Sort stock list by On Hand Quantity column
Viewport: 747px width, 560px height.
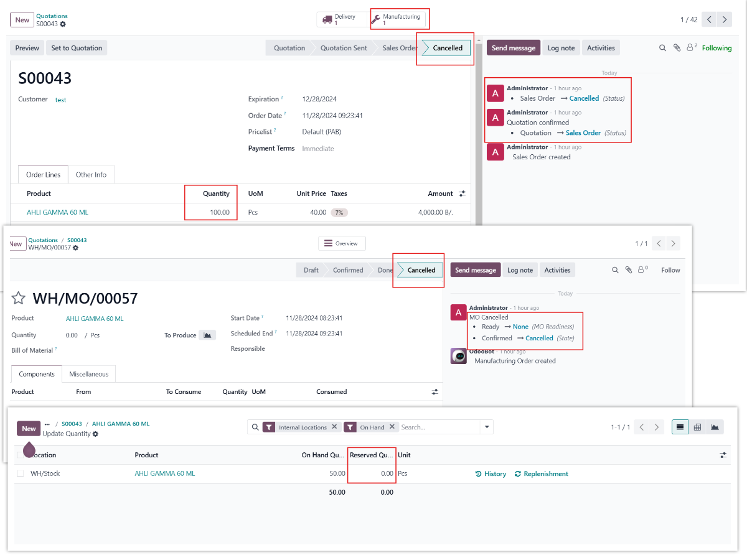(323, 455)
